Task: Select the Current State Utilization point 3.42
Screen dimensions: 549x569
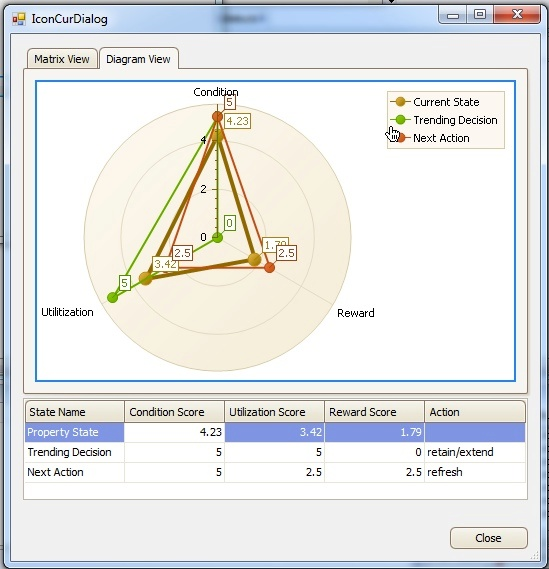Action: 146,278
